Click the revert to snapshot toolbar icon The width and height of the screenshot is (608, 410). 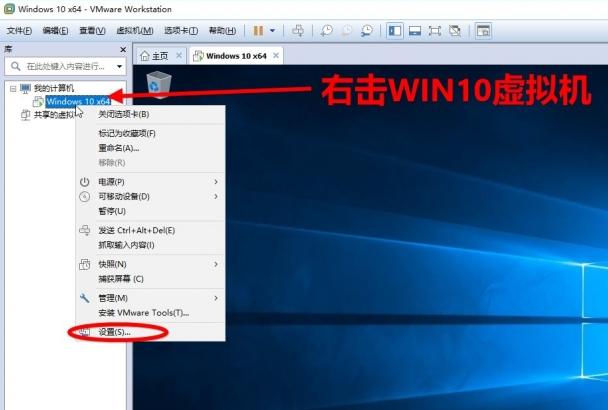pyautogui.click(x=347, y=31)
